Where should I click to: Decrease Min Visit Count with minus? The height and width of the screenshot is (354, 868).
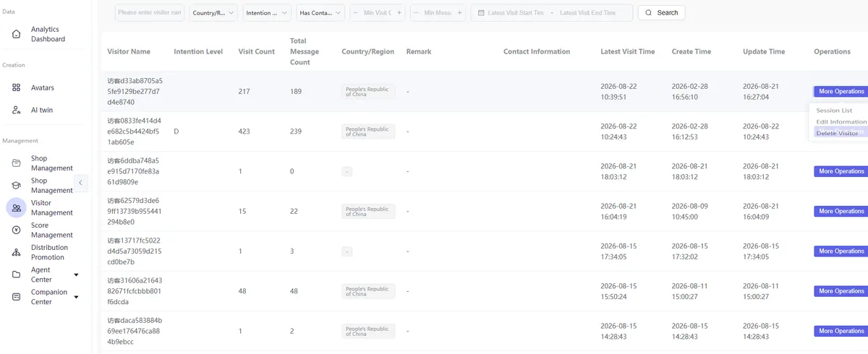click(x=356, y=13)
